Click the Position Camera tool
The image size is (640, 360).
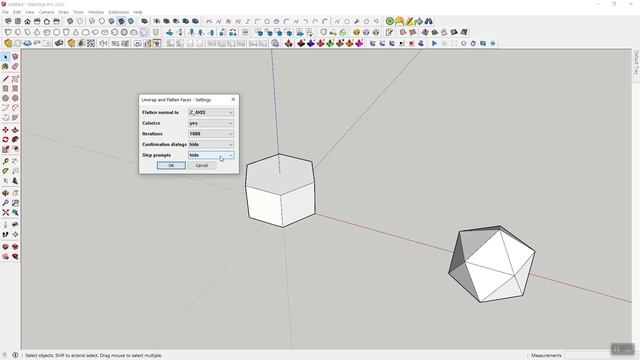click(5, 225)
